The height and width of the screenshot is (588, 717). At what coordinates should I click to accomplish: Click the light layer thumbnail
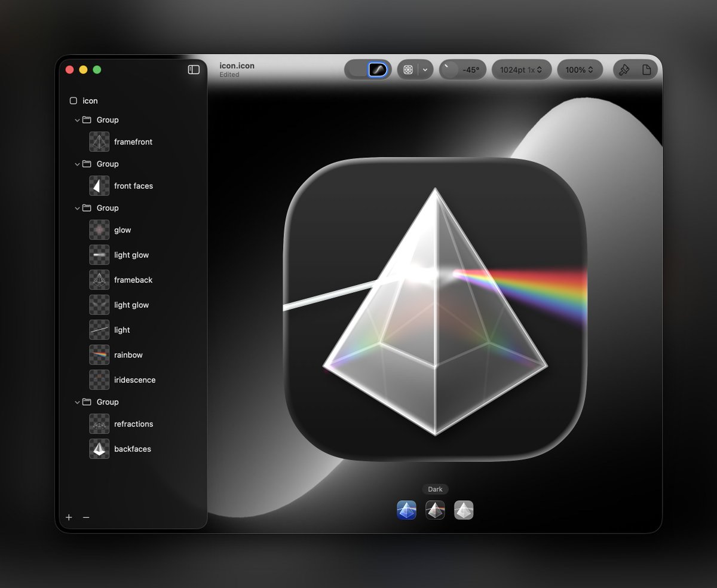tap(99, 330)
